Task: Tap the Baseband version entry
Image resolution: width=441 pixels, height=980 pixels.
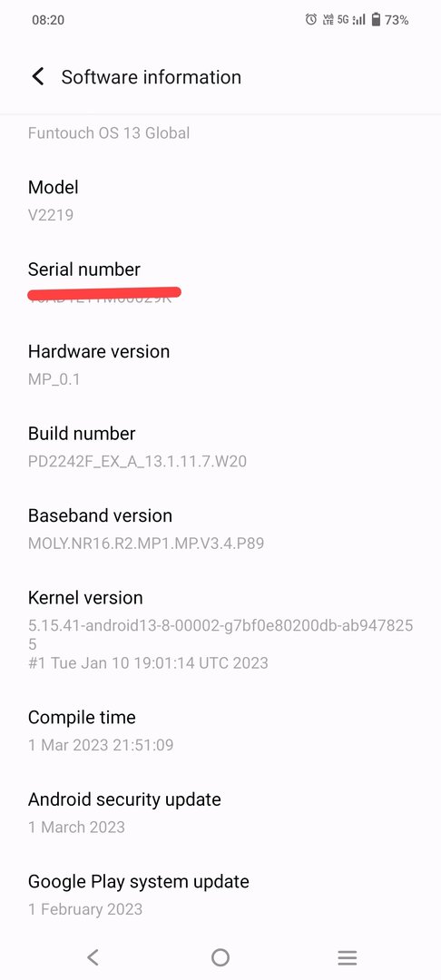Action: 220,529
